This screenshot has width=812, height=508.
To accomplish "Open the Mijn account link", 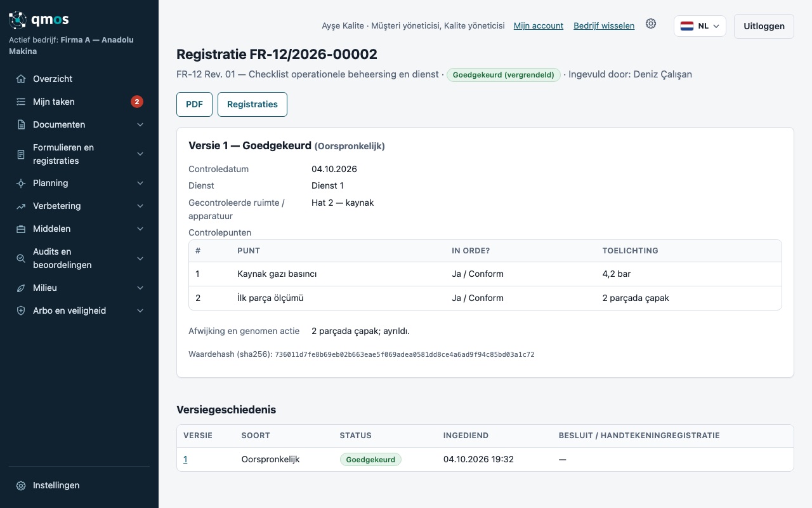I will pyautogui.click(x=539, y=26).
